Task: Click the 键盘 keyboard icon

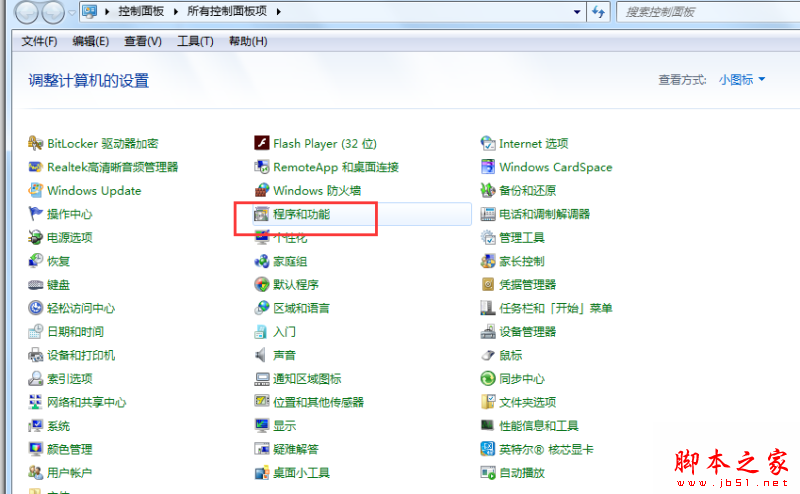Action: pos(35,285)
